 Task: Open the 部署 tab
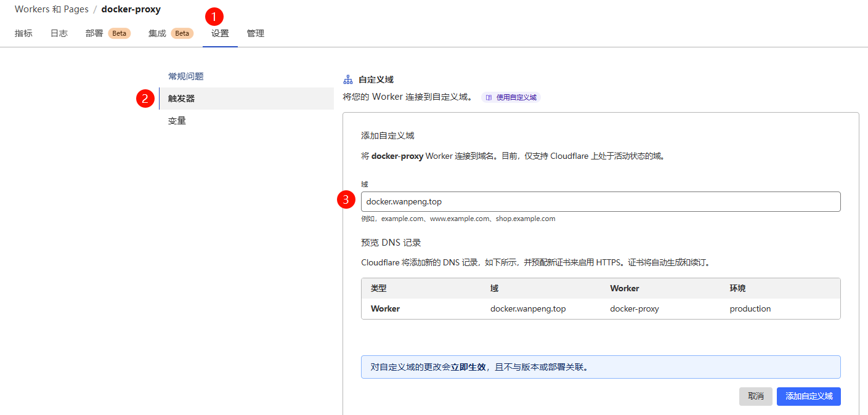pos(93,33)
